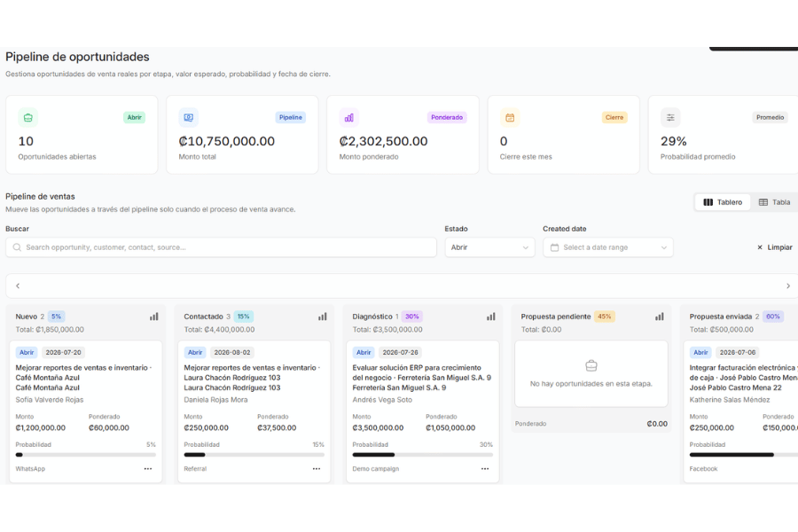Click the briefcase icon in empty Propuesta pendiente stage
The image size is (798, 532).
coord(591,365)
